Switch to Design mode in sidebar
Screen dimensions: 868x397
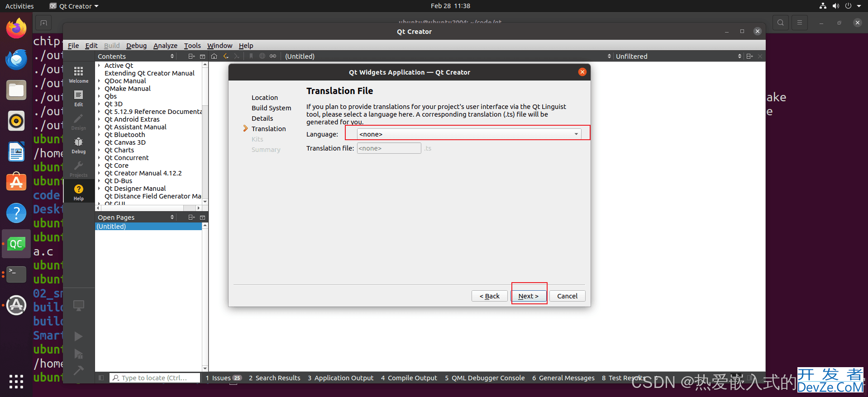coord(79,122)
